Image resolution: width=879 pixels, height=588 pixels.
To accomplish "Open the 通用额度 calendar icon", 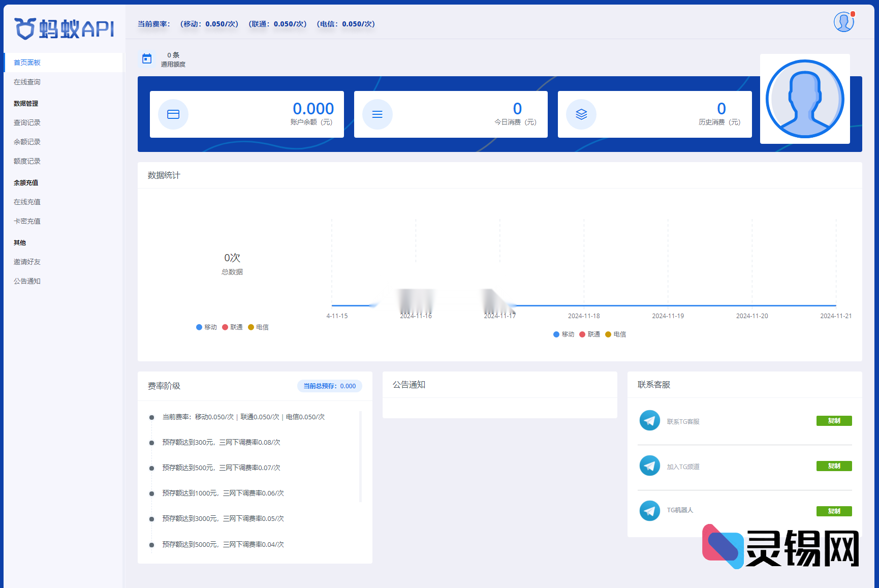I will click(x=147, y=58).
